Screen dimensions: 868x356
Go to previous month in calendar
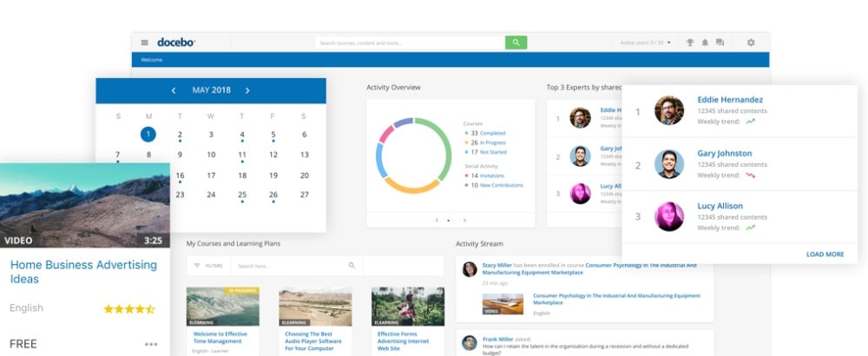coord(174,90)
